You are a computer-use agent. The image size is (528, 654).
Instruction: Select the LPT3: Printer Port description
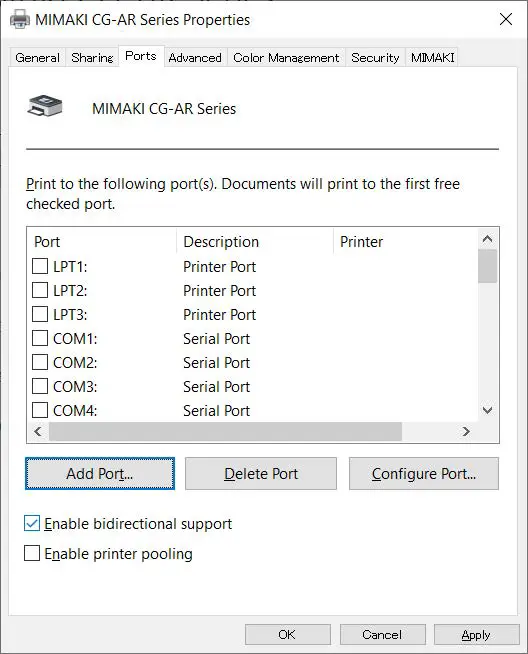219,314
